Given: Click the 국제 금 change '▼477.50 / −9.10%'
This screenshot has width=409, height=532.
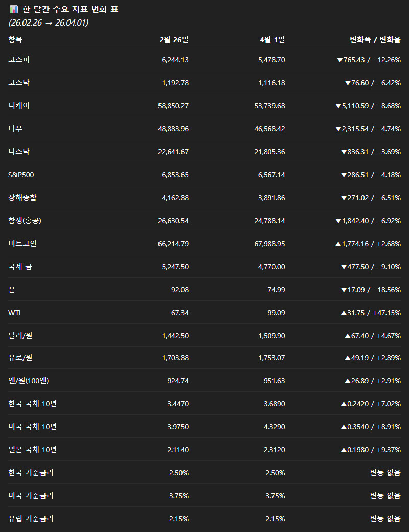Looking at the screenshot, I should coord(371,267).
